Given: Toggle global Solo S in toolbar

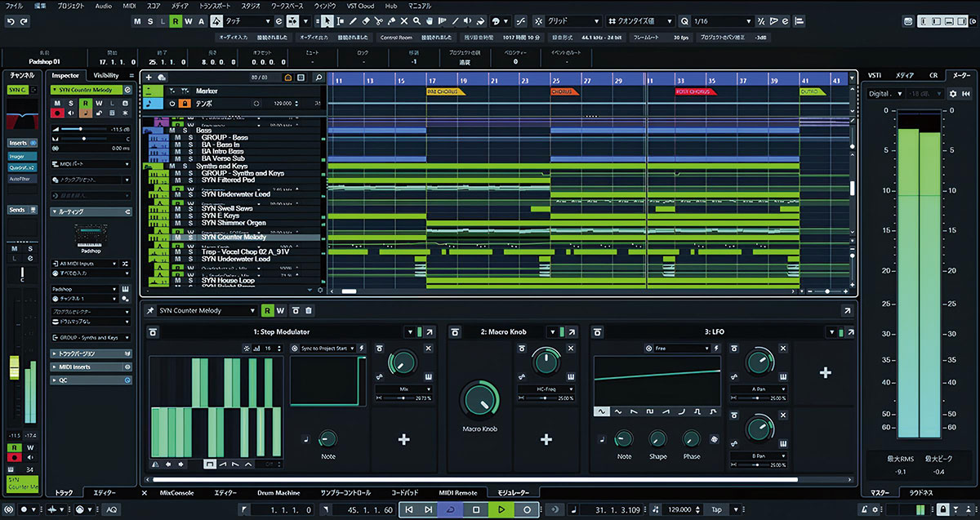Looking at the screenshot, I should point(150,20).
